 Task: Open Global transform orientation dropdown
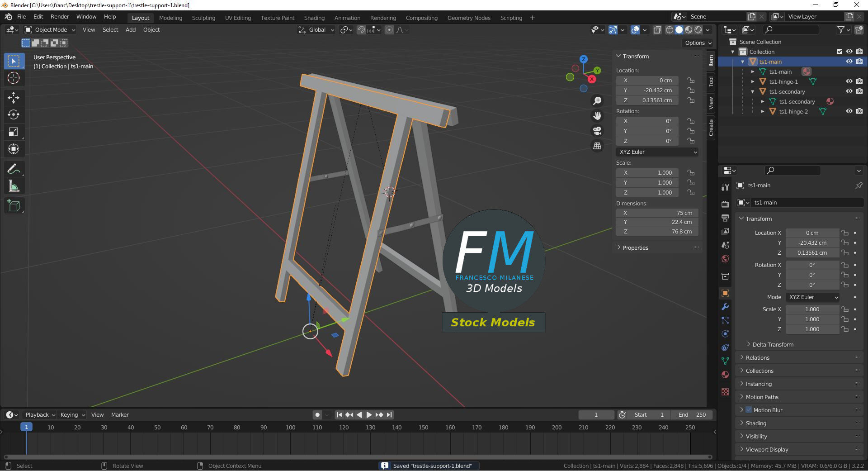point(316,30)
